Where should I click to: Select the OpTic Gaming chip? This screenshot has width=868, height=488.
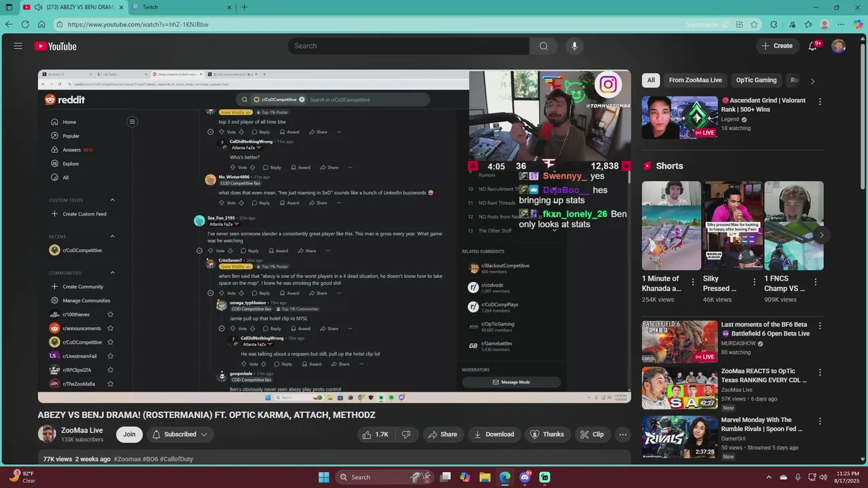(x=756, y=80)
